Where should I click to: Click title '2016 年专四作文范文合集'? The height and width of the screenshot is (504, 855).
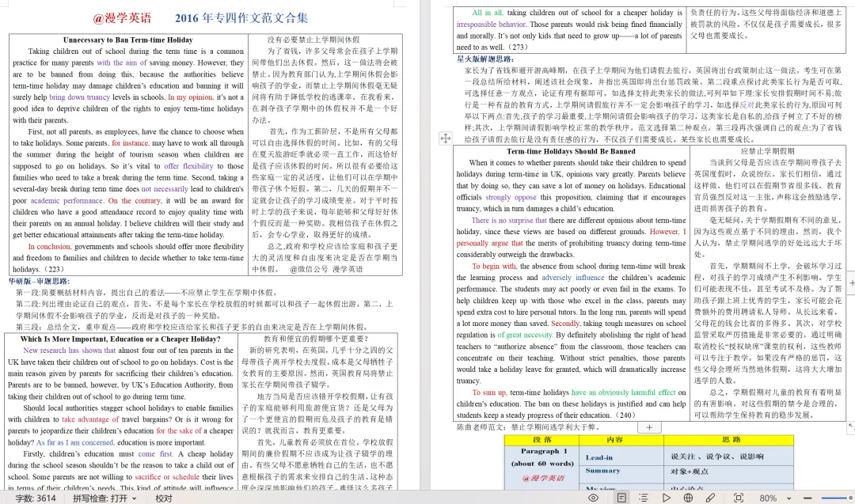241,18
